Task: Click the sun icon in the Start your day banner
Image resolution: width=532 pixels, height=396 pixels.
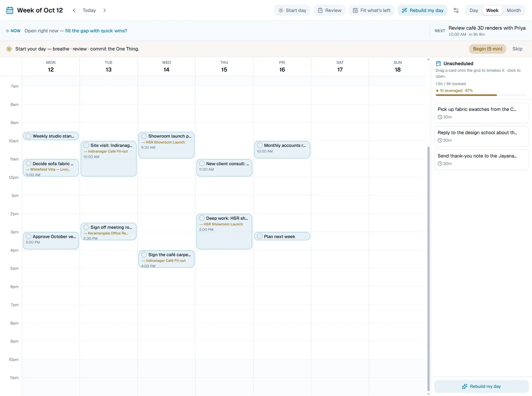Action: click(x=9, y=49)
